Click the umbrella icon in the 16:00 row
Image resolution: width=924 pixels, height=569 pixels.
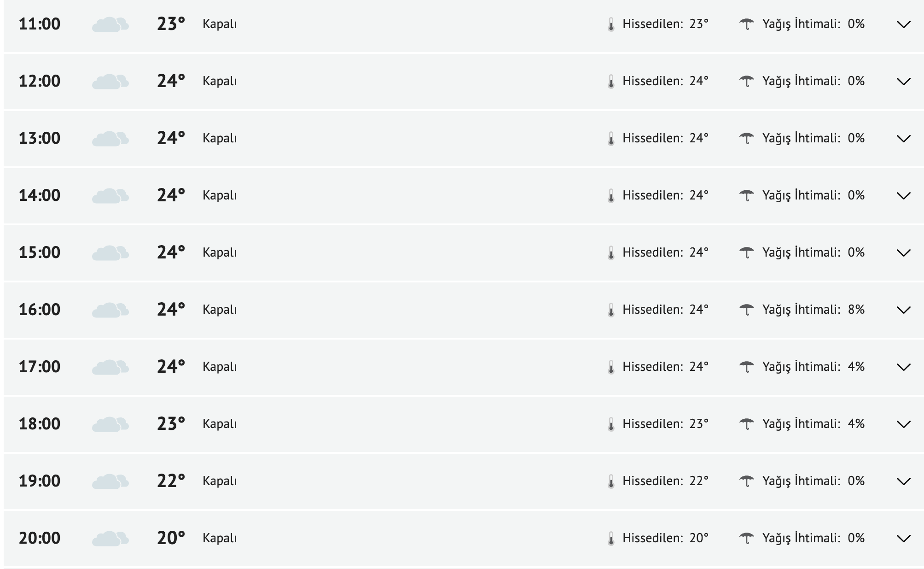(x=746, y=310)
